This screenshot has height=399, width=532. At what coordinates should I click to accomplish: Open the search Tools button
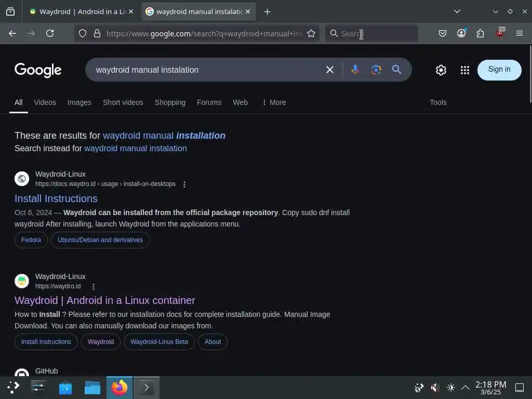pos(438,102)
